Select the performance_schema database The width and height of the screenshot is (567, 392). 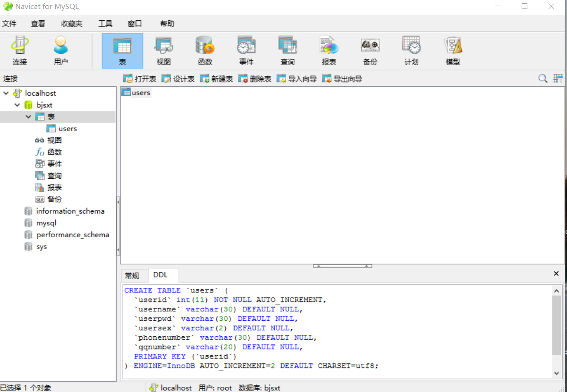[73, 235]
